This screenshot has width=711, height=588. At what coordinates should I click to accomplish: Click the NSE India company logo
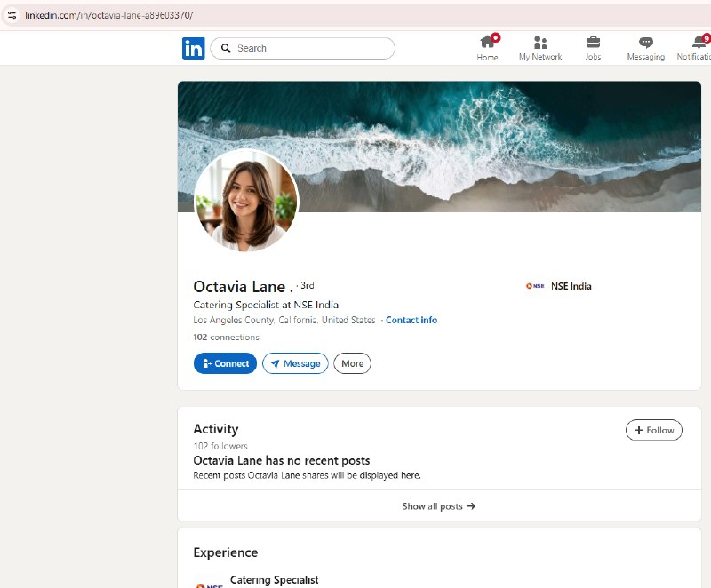tap(535, 286)
